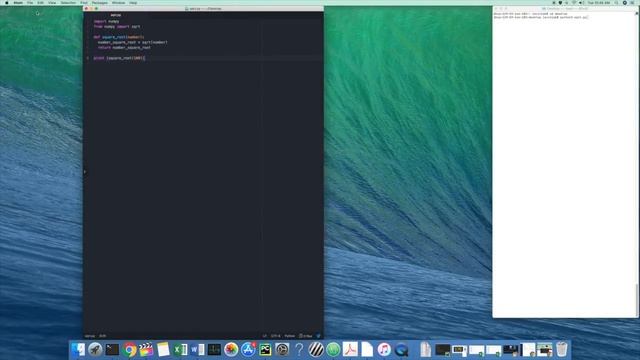Click the terminal command prompt line
640x360 pixels.
[x=540, y=18]
